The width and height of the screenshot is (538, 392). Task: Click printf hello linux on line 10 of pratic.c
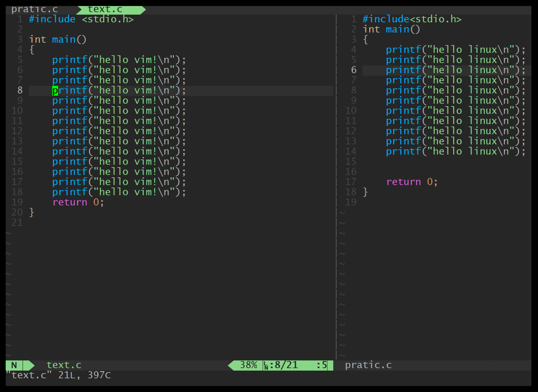[x=456, y=111]
